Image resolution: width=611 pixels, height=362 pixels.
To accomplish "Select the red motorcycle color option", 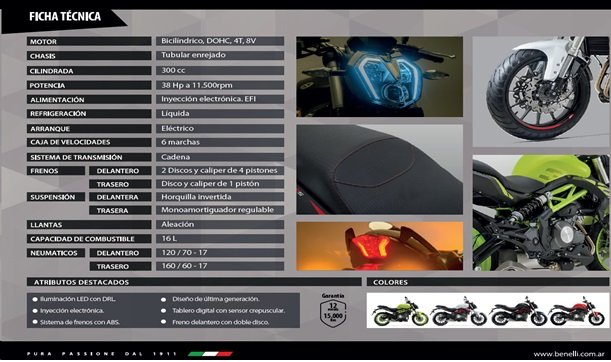I will (577, 311).
